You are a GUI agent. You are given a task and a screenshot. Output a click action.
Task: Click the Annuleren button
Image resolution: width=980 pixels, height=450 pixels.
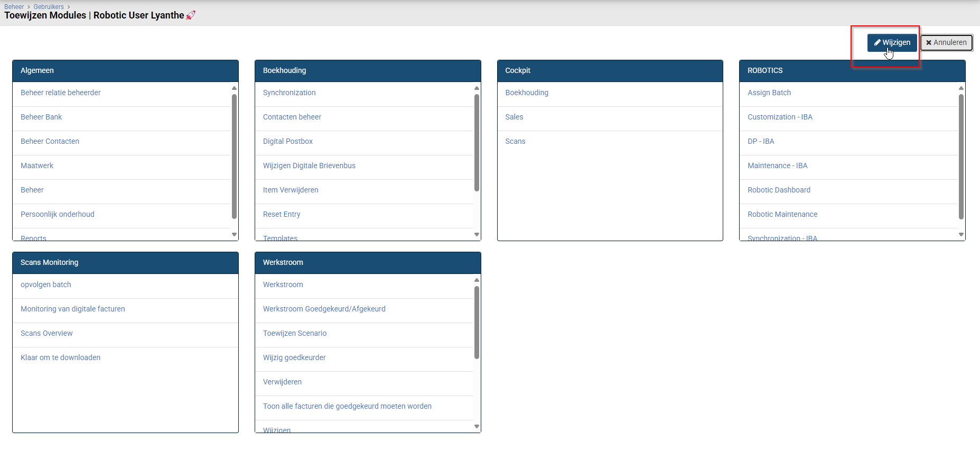(x=946, y=43)
